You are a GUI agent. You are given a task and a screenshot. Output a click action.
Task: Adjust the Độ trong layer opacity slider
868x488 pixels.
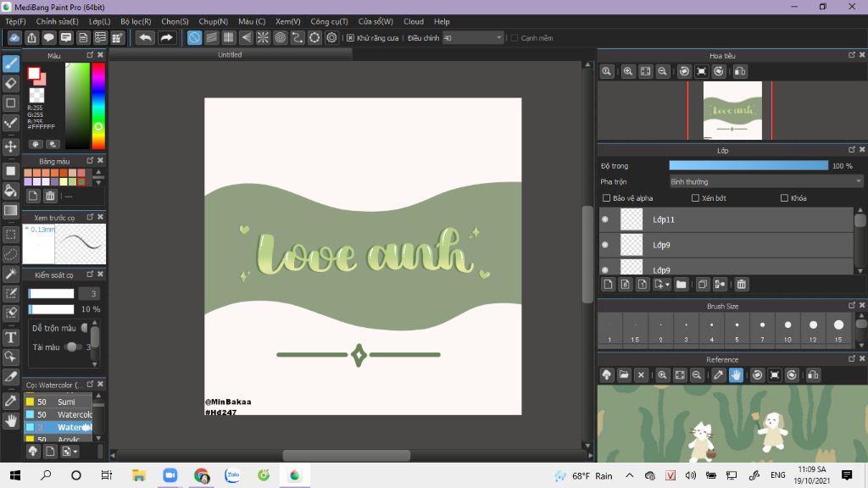tap(748, 165)
